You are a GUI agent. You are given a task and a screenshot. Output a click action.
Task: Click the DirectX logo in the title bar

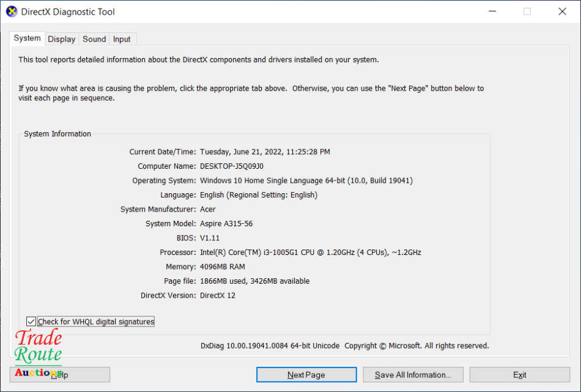(12, 11)
